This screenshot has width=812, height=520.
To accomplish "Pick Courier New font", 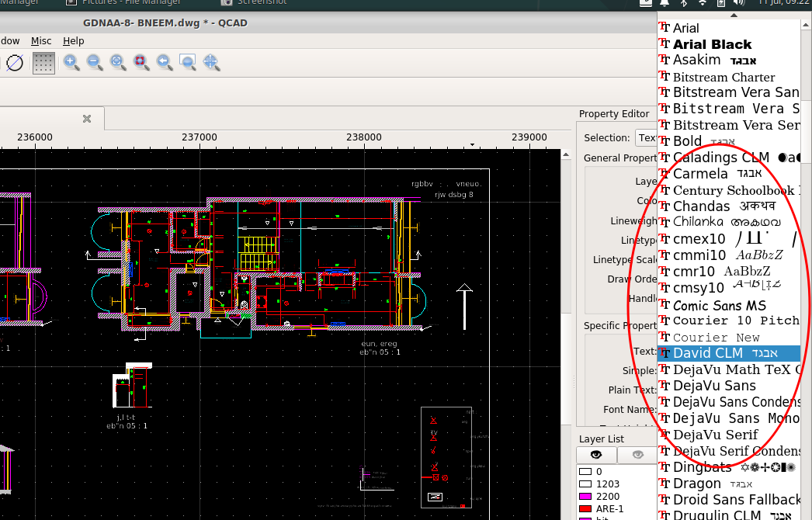I will coord(729,337).
